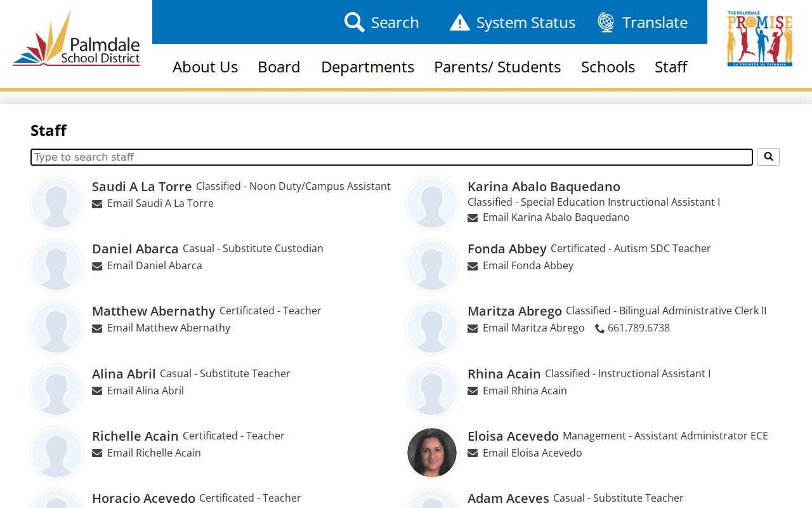Click Matthew Abernathy's avatar placeholder

point(56,328)
